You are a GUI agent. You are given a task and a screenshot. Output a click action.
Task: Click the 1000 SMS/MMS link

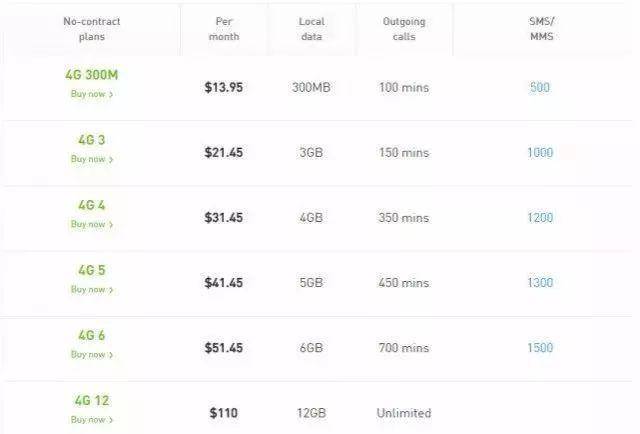[539, 153]
